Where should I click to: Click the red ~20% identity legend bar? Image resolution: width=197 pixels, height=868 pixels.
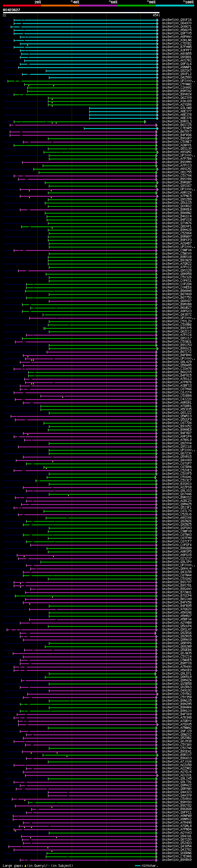coord(22,6)
